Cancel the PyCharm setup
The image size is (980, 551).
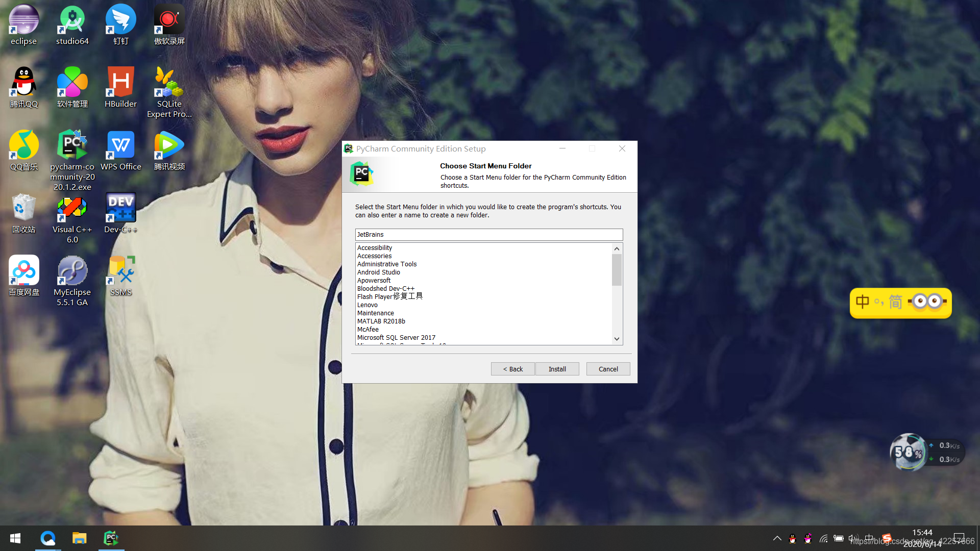pos(608,369)
